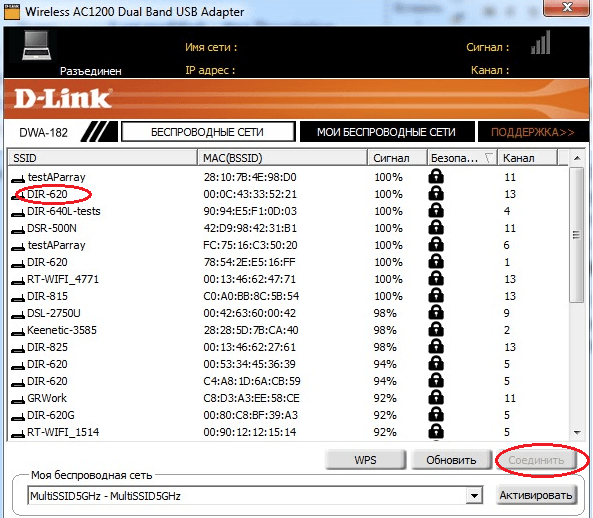
Task: Click the Обновить refresh button
Action: 451,460
